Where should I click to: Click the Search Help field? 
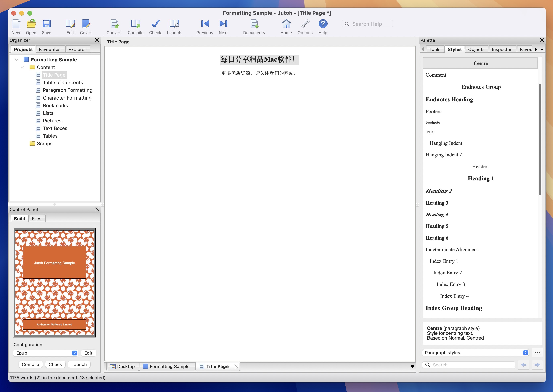pos(367,24)
